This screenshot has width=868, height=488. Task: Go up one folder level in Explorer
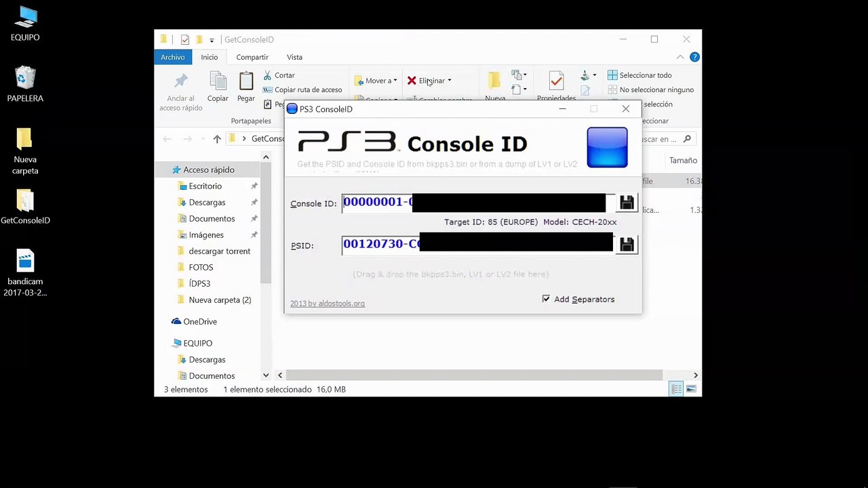point(217,139)
